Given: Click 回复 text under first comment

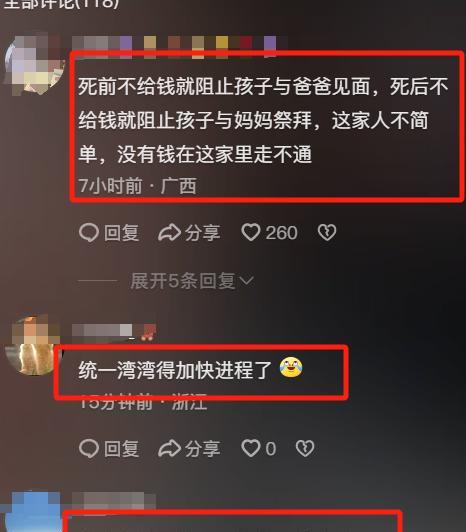Looking at the screenshot, I should pos(122,233).
